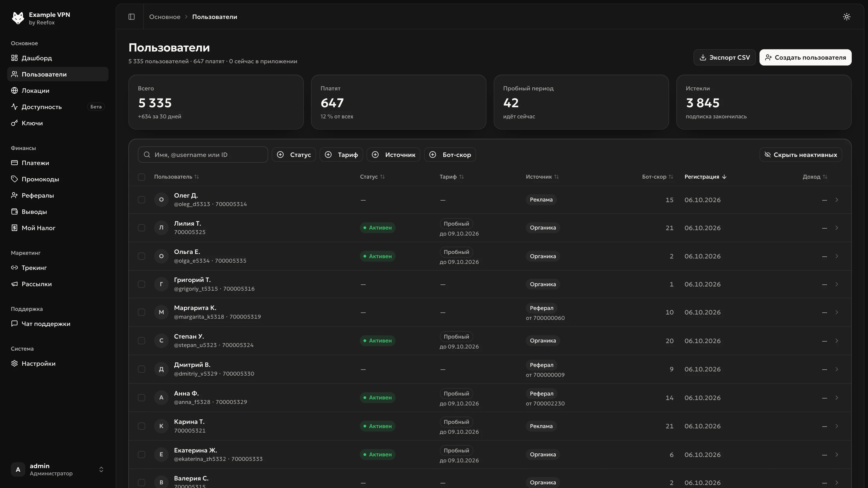Screen dimensions: 868x488
Task: Sort by Статус column arrows
Action: (x=382, y=177)
